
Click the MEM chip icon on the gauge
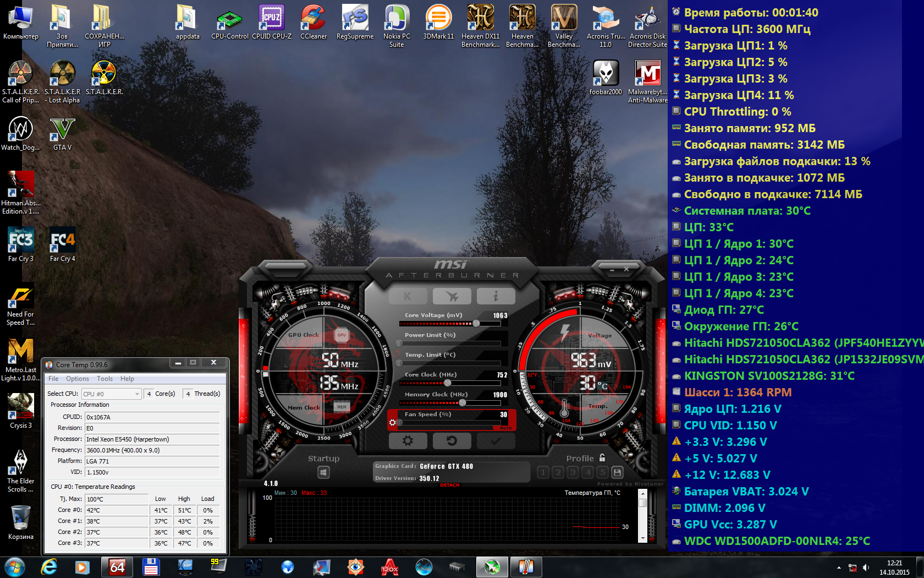(x=342, y=407)
